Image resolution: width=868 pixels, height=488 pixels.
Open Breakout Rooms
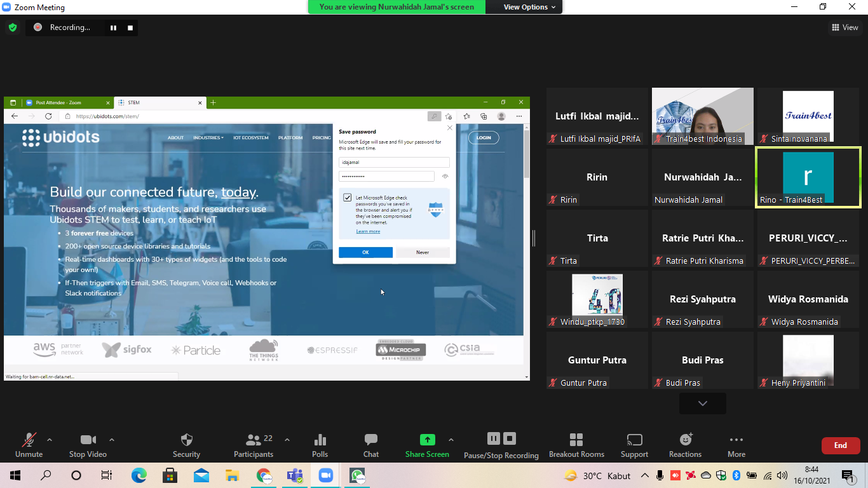(x=576, y=440)
